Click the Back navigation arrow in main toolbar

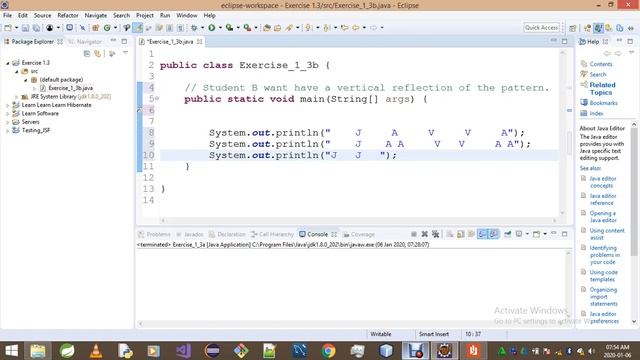[x=356, y=28]
